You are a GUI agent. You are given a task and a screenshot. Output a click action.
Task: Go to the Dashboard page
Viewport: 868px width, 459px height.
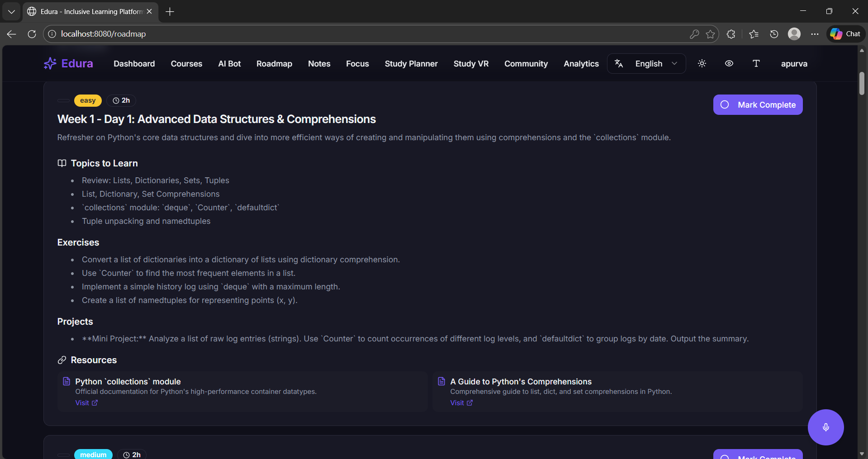pyautogui.click(x=134, y=64)
